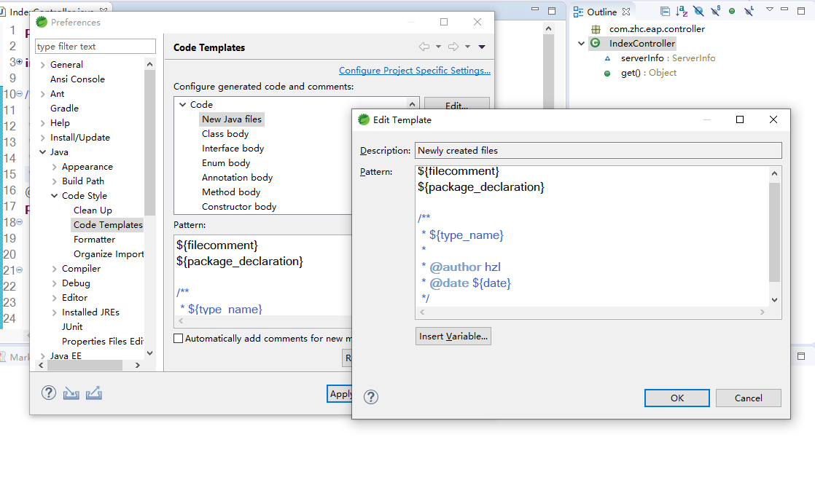Expand the General preferences node
The height and width of the screenshot is (504, 815).
pos(43,65)
